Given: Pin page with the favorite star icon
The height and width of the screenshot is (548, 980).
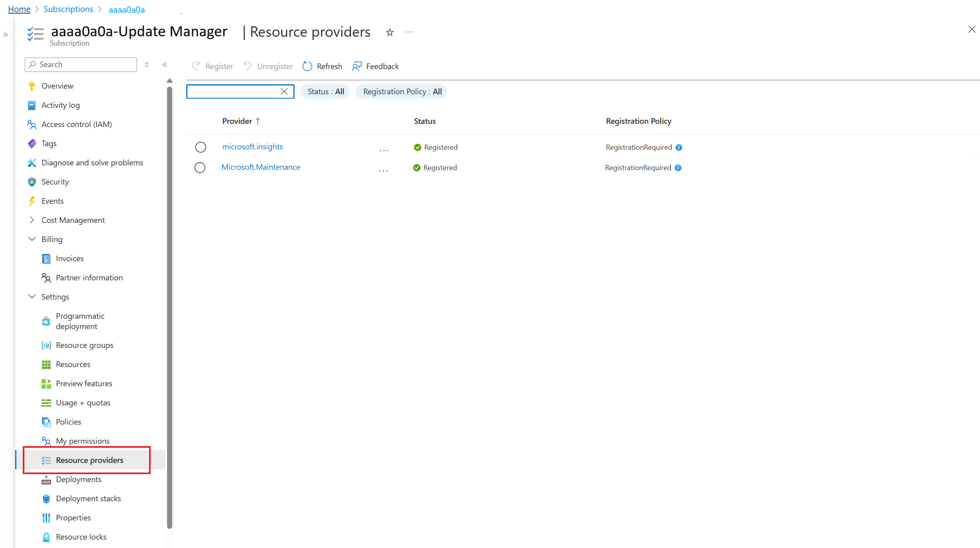Looking at the screenshot, I should tap(390, 32).
